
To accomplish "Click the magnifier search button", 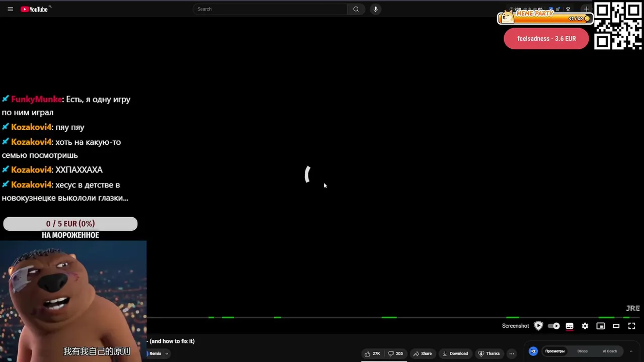I will (x=356, y=9).
